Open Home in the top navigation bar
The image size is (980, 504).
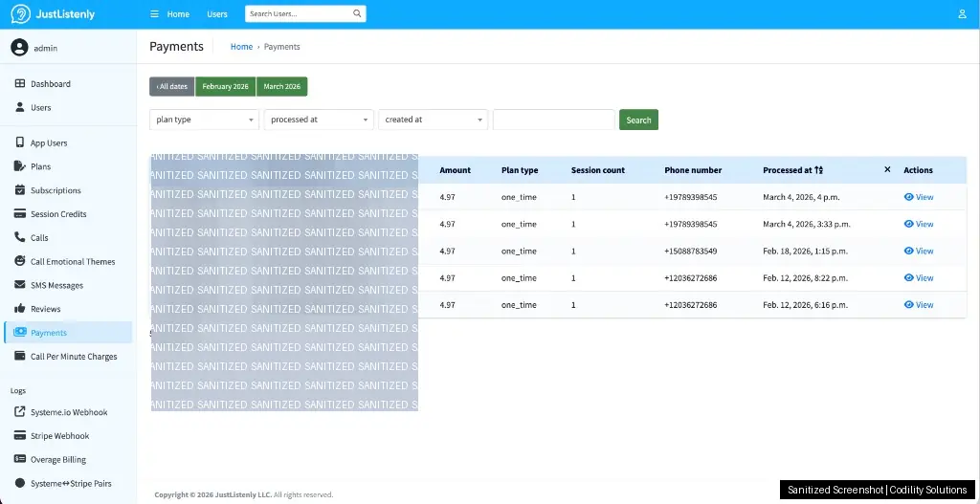[178, 13]
